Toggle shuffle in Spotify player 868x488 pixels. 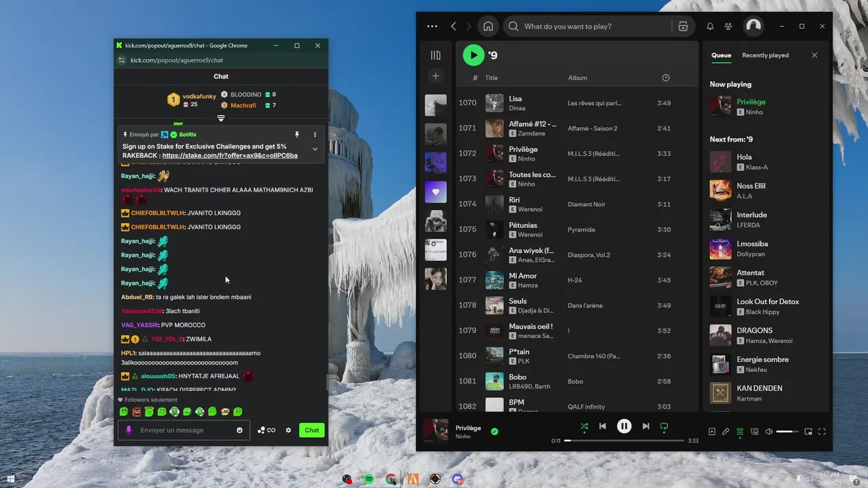[x=584, y=426]
